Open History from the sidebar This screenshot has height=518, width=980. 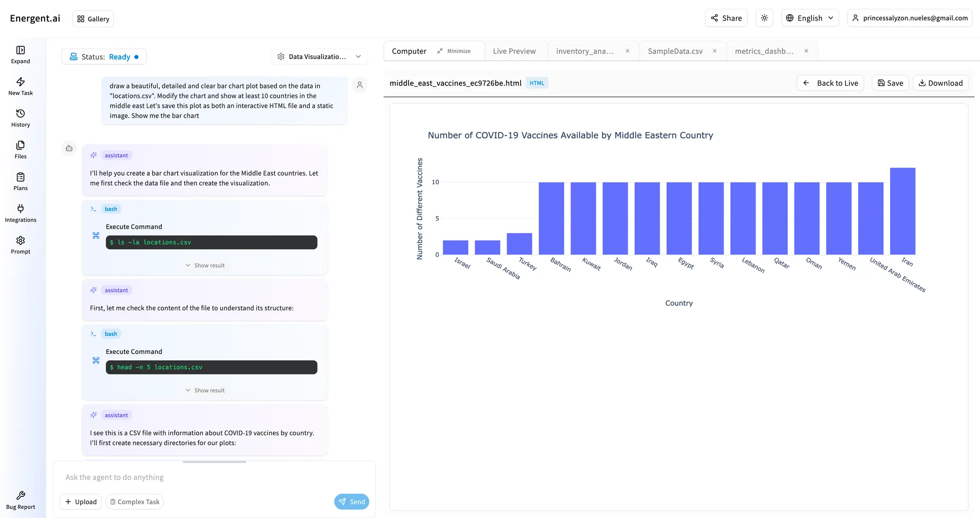(x=20, y=118)
